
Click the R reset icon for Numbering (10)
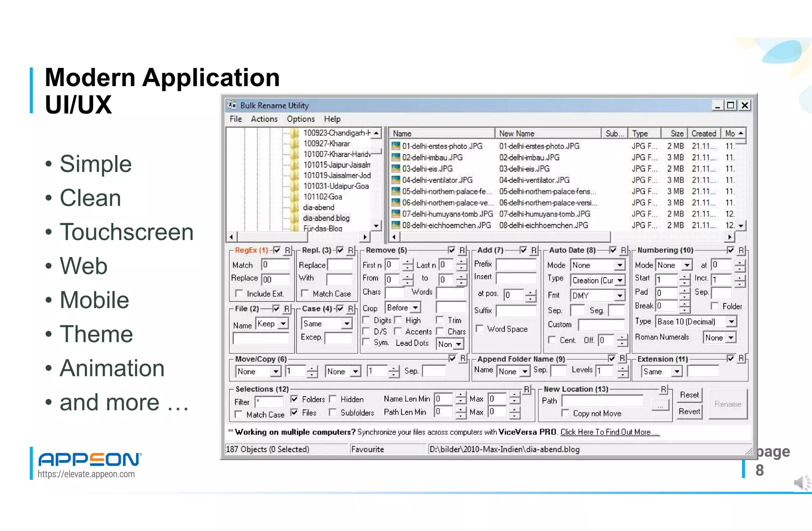(741, 250)
